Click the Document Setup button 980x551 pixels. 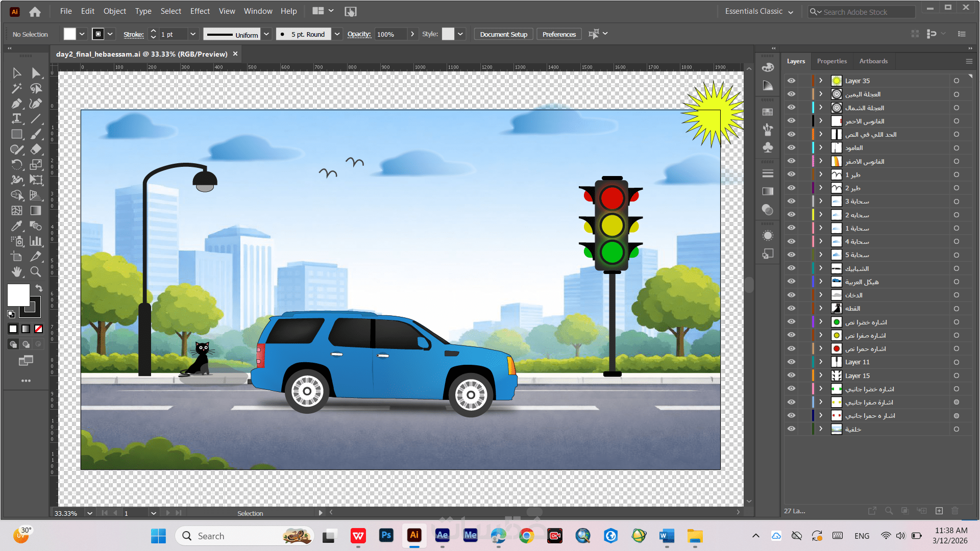point(503,34)
